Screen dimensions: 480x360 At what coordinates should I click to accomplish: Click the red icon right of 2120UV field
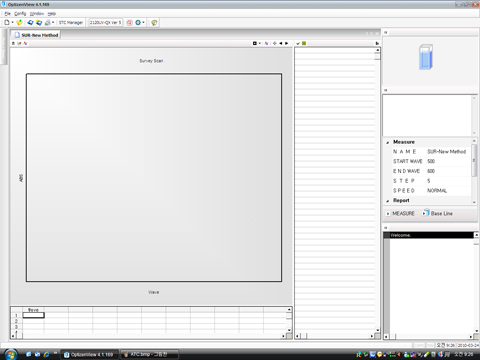click(x=129, y=22)
